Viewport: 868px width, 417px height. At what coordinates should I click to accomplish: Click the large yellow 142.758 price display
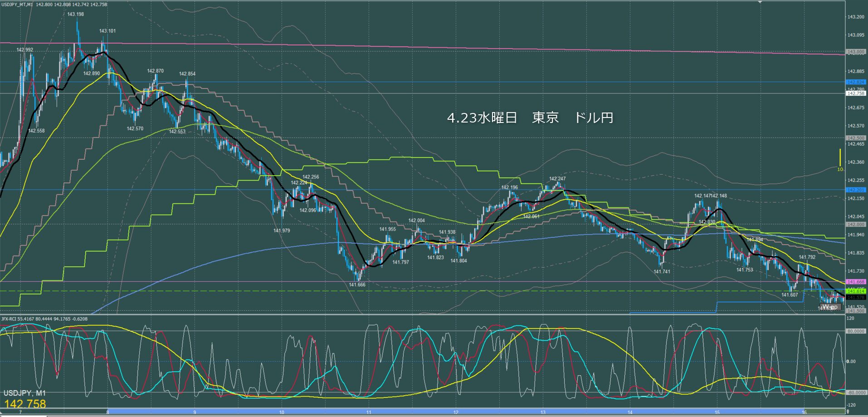point(25,404)
